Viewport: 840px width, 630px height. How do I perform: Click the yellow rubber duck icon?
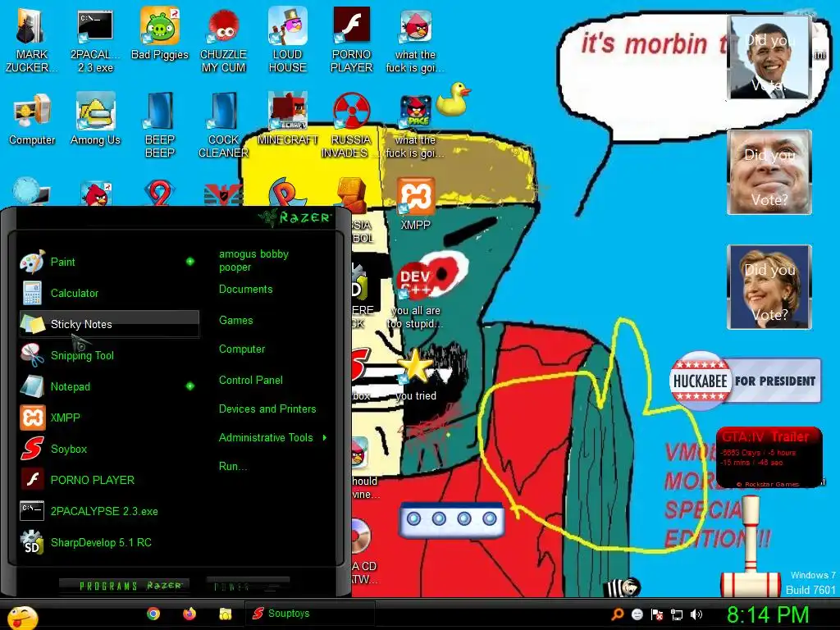point(453,99)
